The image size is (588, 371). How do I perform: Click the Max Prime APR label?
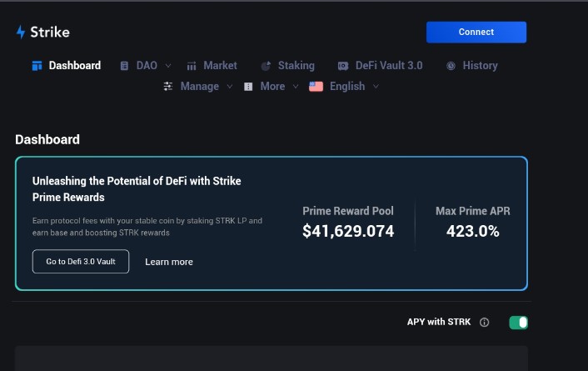pos(473,211)
